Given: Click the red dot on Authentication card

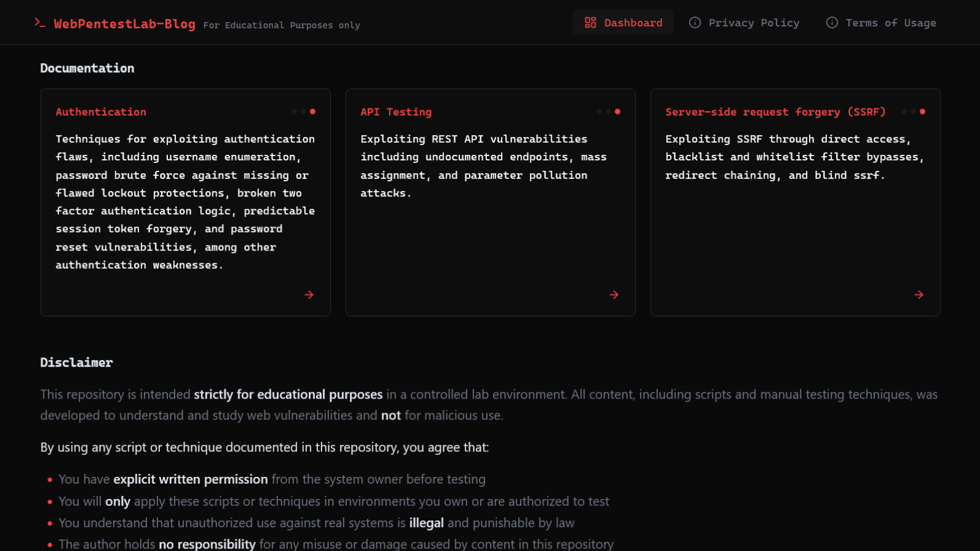Looking at the screenshot, I should click(312, 111).
